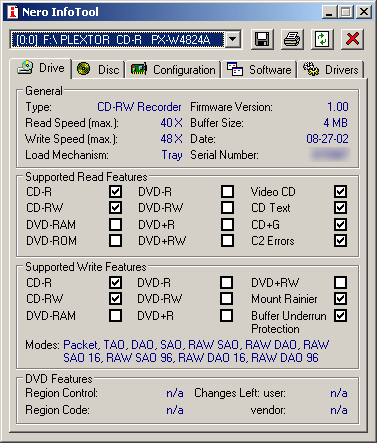Click the date value 08-27-02

click(327, 139)
